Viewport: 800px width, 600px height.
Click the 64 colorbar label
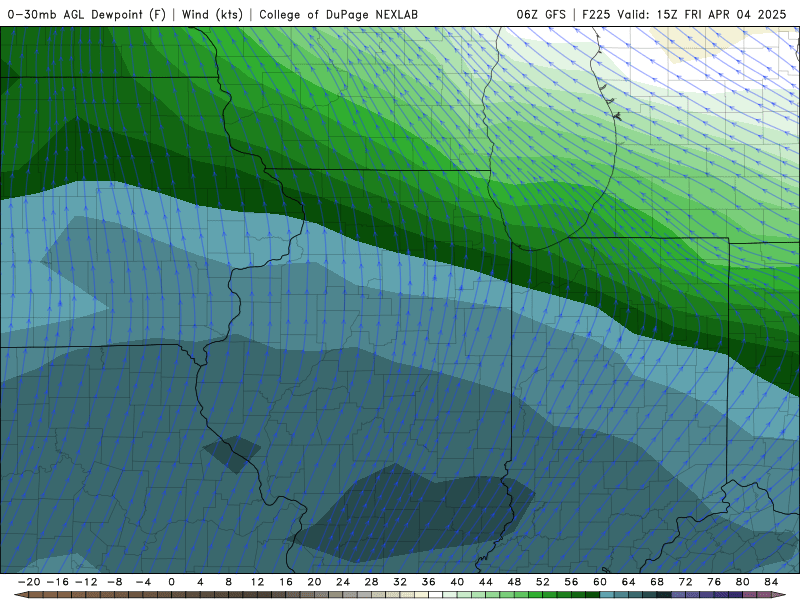click(x=629, y=582)
